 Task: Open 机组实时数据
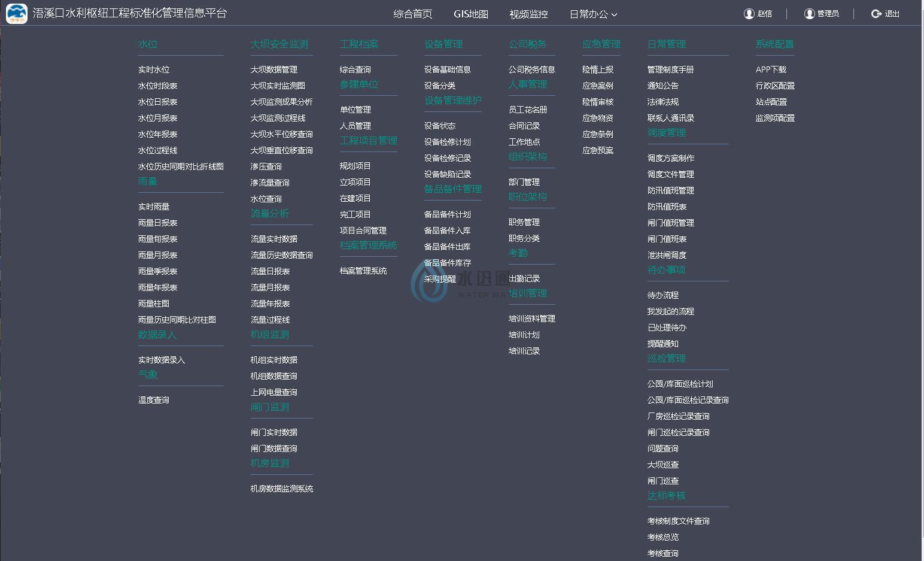[x=274, y=360]
